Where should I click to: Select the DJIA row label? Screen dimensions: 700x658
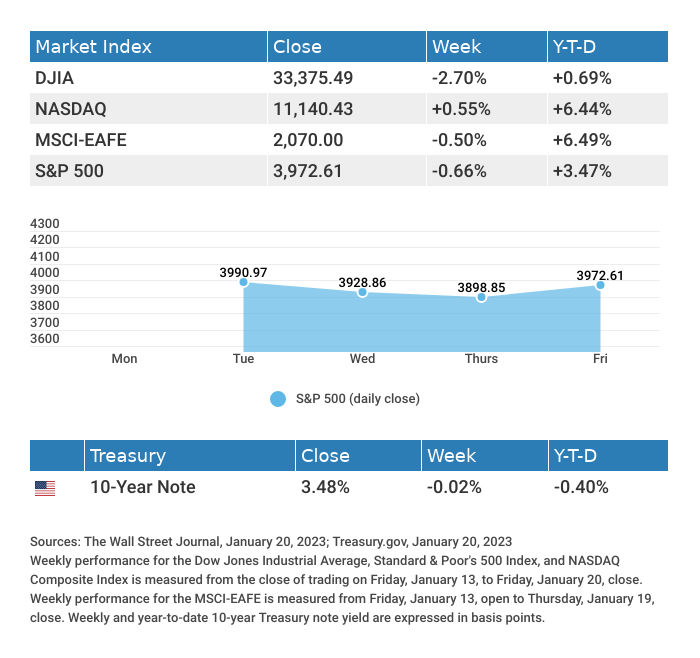(55, 78)
